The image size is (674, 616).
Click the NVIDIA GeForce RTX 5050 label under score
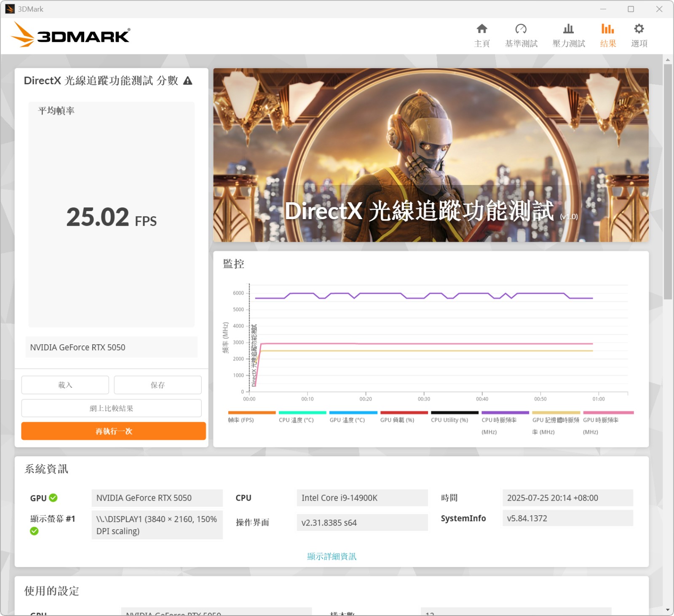coord(111,347)
